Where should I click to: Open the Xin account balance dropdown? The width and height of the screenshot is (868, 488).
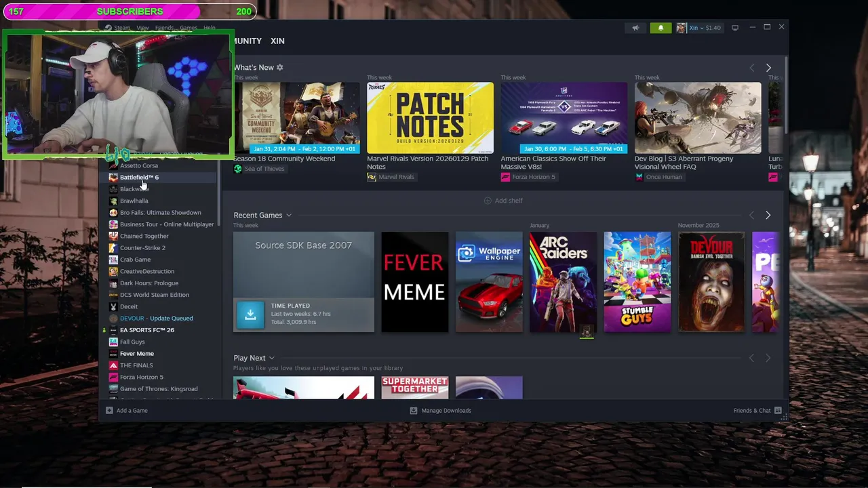click(705, 28)
